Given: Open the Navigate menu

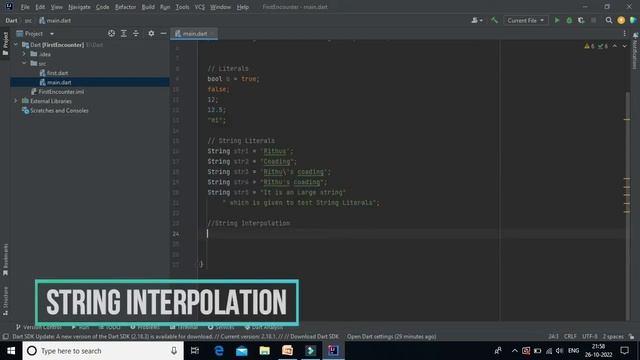Looking at the screenshot, I should pyautogui.click(x=79, y=7).
